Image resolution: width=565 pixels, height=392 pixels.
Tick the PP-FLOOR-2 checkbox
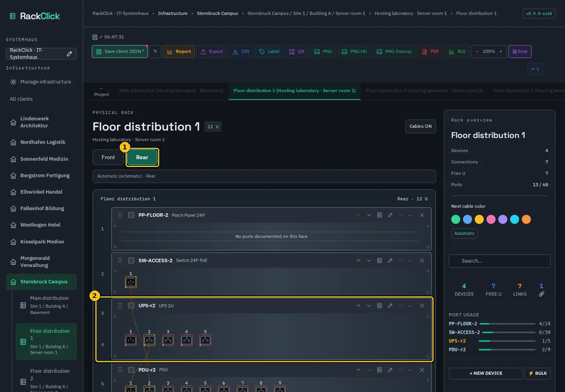coord(131,215)
